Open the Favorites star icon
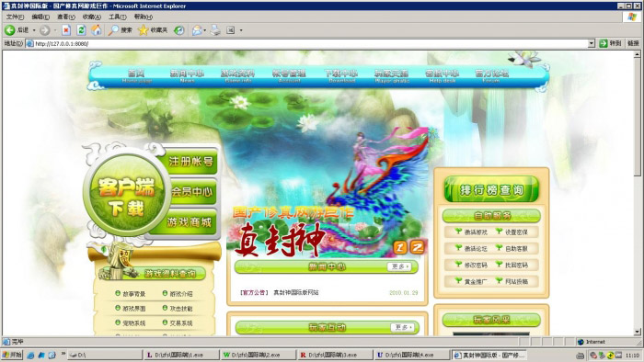This screenshot has width=644, height=362. coord(143,30)
